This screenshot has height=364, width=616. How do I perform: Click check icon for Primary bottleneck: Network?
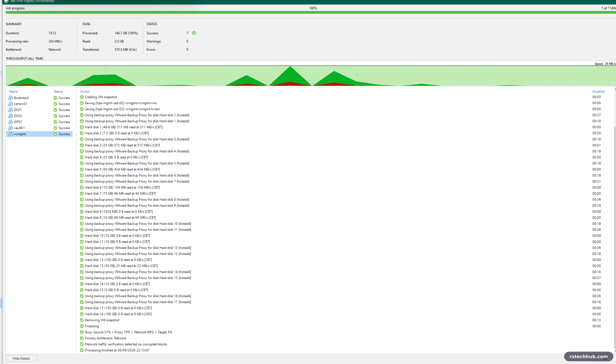click(x=82, y=338)
